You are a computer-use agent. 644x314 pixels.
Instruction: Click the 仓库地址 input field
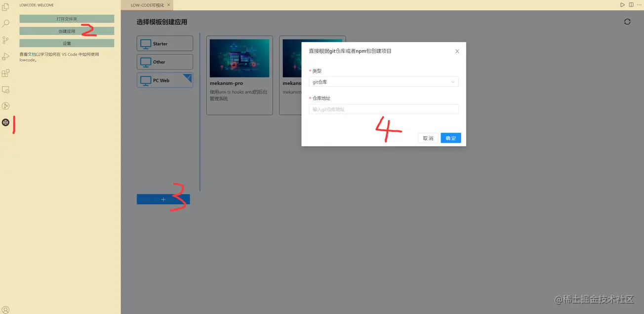(384, 109)
